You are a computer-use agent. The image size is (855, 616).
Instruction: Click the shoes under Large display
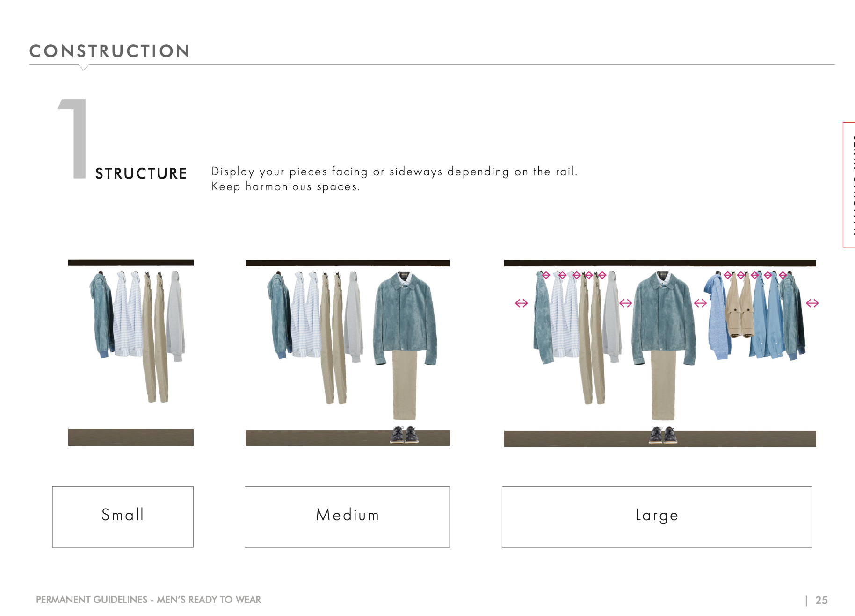point(663,435)
